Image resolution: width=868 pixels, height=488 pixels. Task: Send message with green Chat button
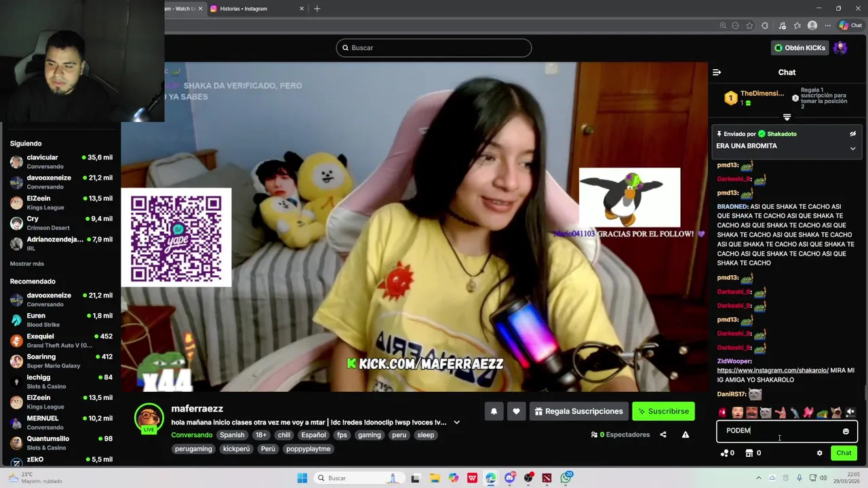(844, 453)
